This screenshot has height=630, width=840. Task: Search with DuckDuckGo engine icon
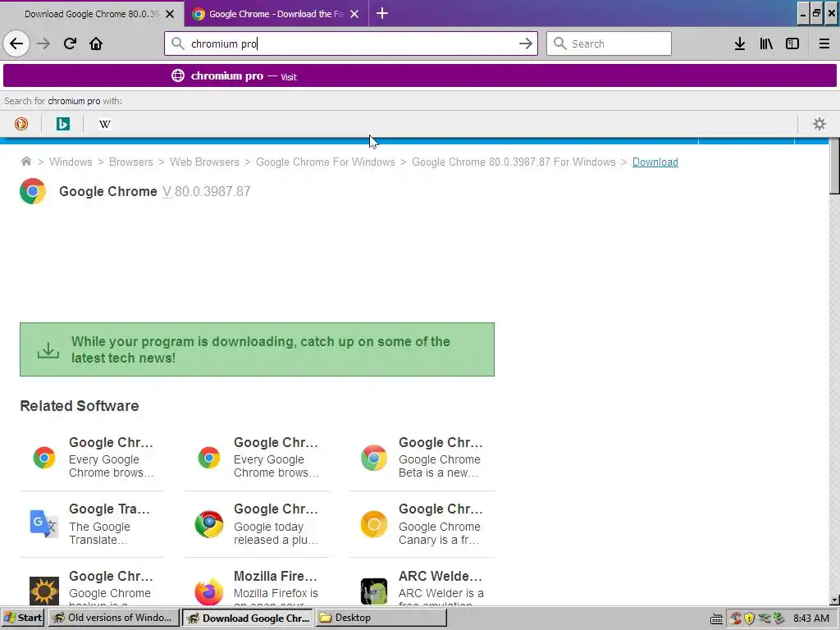point(21,124)
